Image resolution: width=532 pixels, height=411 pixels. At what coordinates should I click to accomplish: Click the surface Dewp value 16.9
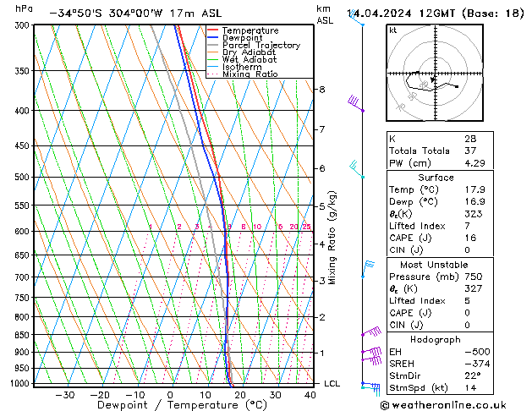tap(474, 202)
